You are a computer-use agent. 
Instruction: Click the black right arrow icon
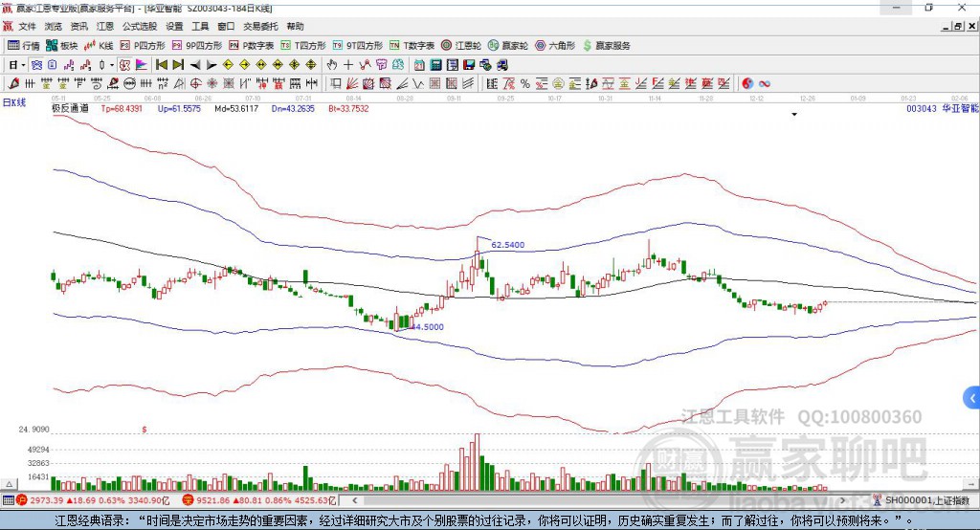click(x=212, y=64)
